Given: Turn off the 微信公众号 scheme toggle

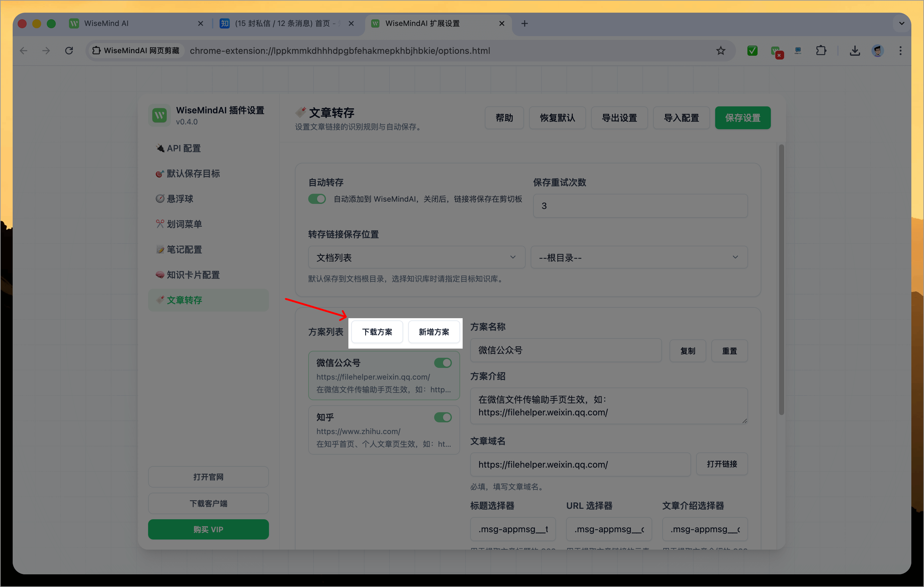Looking at the screenshot, I should pos(443,363).
